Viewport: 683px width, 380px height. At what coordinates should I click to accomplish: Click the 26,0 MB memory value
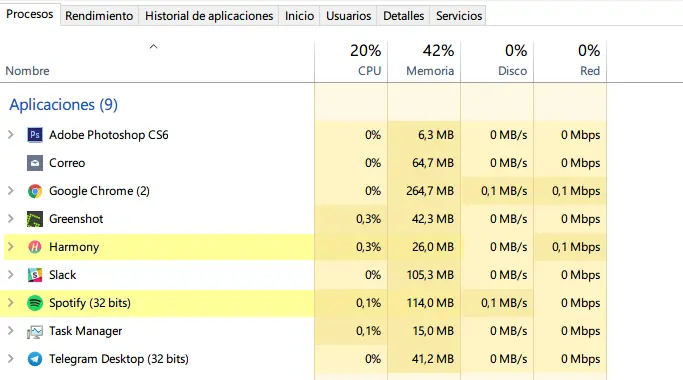(433, 247)
